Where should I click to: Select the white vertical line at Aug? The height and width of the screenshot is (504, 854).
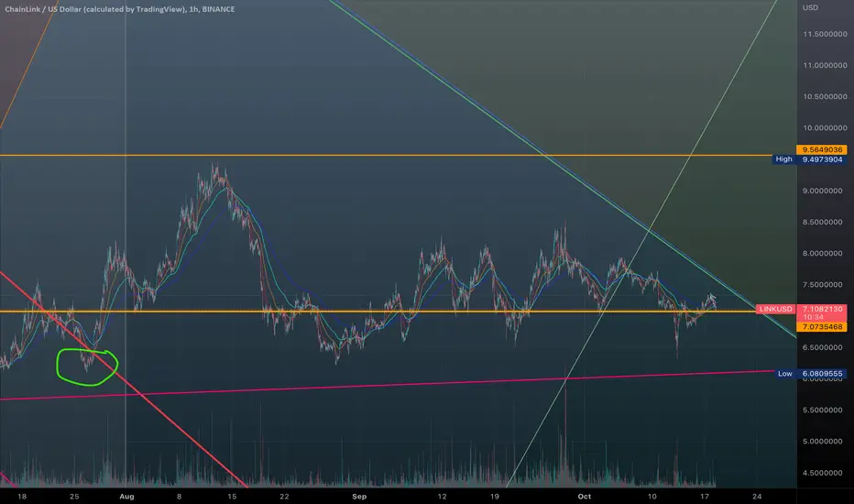tap(126, 246)
